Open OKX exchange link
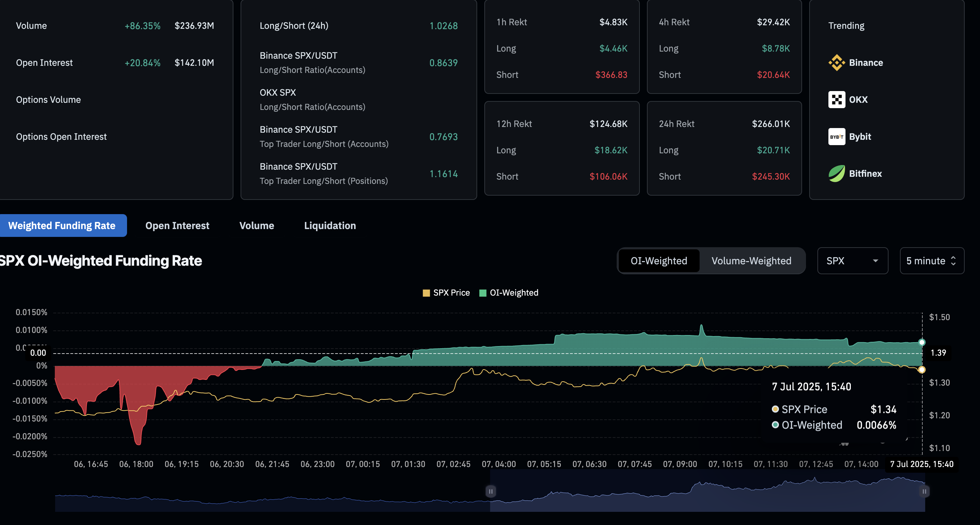The image size is (980, 525). (x=858, y=100)
